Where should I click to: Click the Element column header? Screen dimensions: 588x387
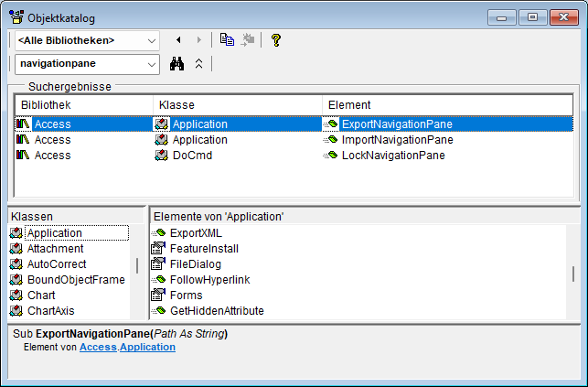click(446, 105)
